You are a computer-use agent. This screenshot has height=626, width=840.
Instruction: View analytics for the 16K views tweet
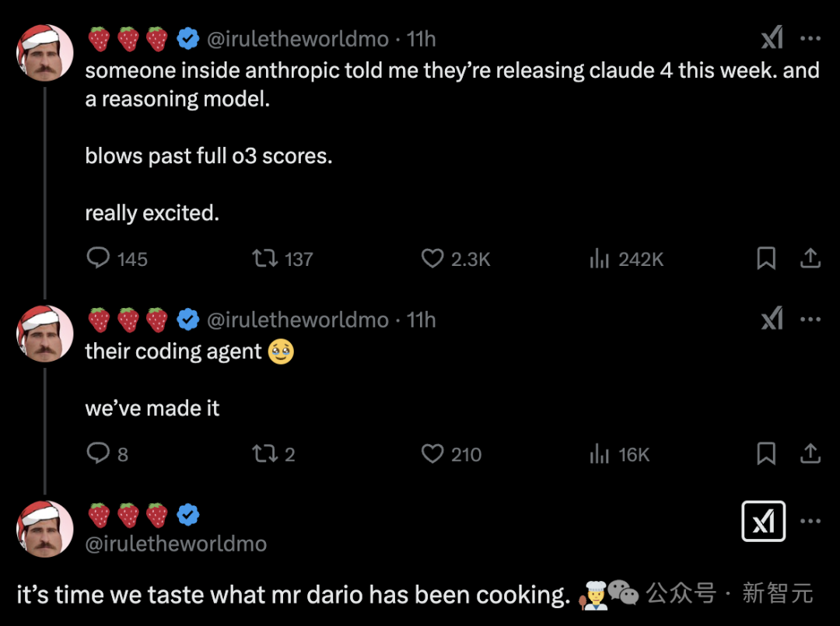598,453
